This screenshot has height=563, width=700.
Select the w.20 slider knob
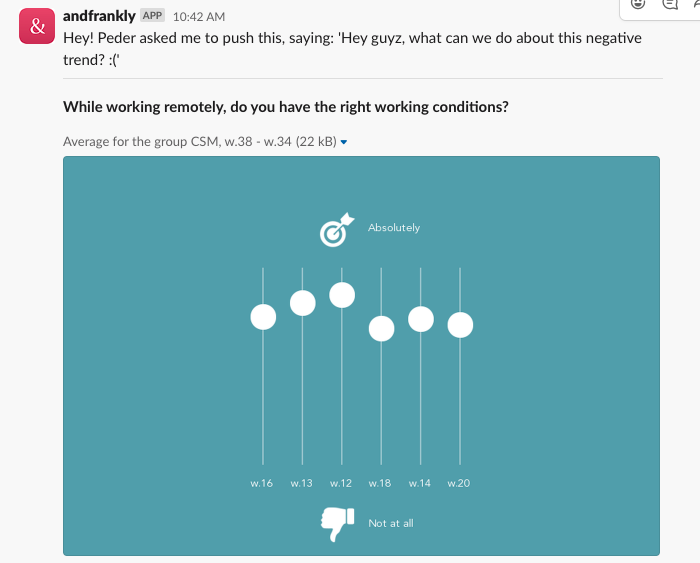pyautogui.click(x=460, y=325)
